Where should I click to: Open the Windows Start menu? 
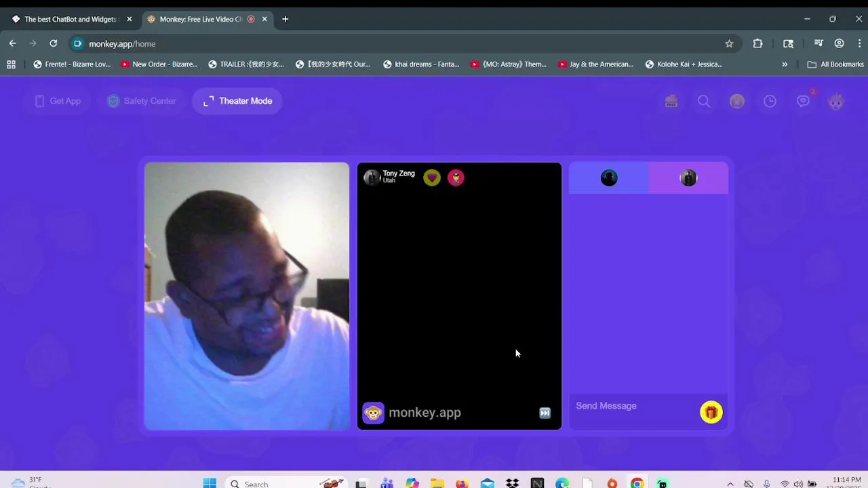[210, 483]
